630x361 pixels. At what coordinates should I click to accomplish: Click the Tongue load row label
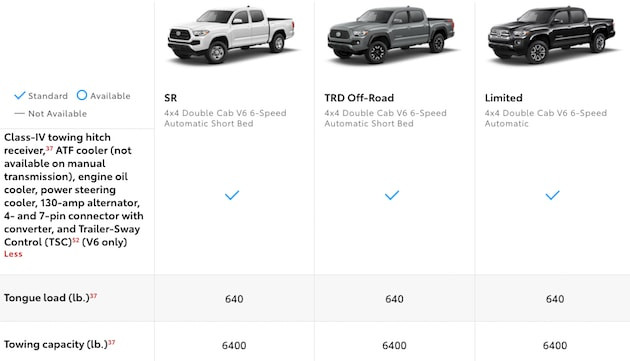pyautogui.click(x=47, y=298)
